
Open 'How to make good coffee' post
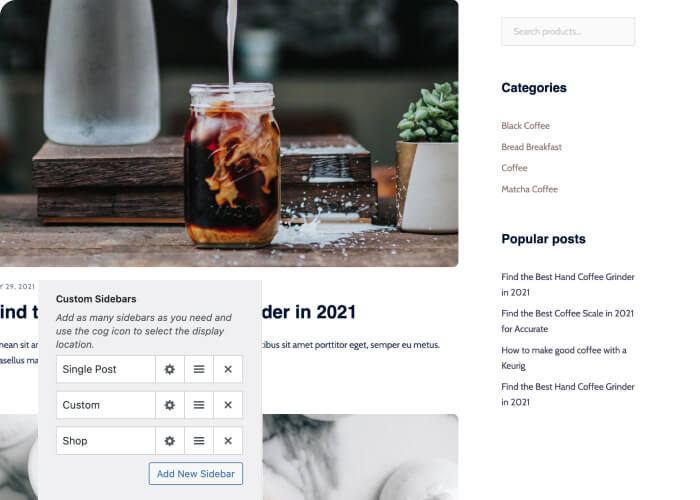click(x=564, y=358)
